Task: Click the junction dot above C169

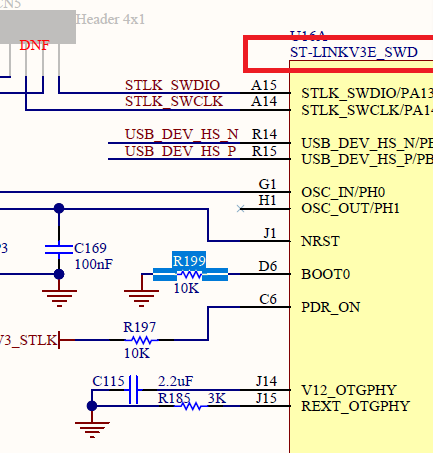Action: (59, 208)
